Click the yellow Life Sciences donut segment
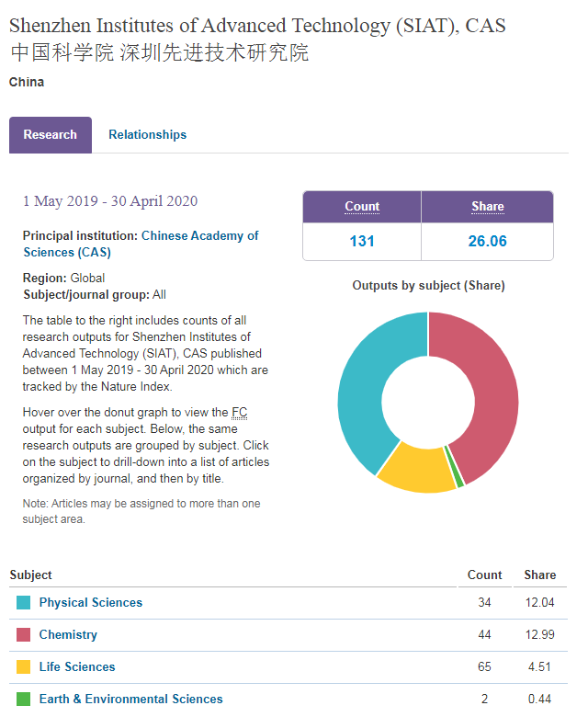Image resolution: width=588 pixels, height=717 pixels. pyautogui.click(x=413, y=469)
